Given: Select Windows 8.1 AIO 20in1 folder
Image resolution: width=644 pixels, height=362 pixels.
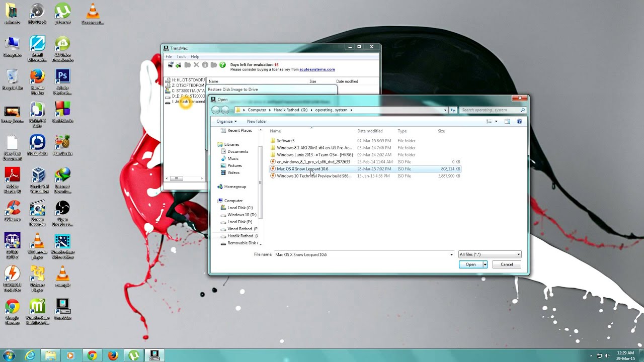Looking at the screenshot, I should (x=365, y=148).
